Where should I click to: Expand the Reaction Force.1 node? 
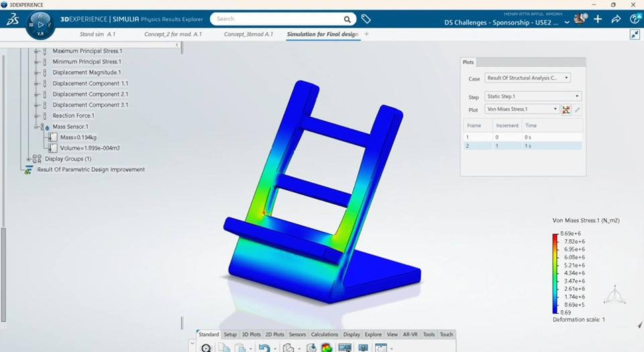tap(36, 116)
